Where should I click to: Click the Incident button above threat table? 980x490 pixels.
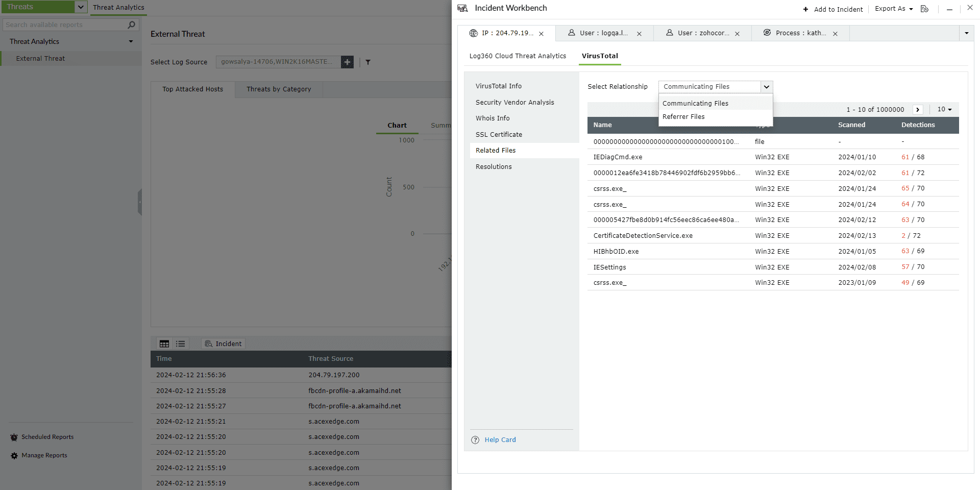click(223, 344)
